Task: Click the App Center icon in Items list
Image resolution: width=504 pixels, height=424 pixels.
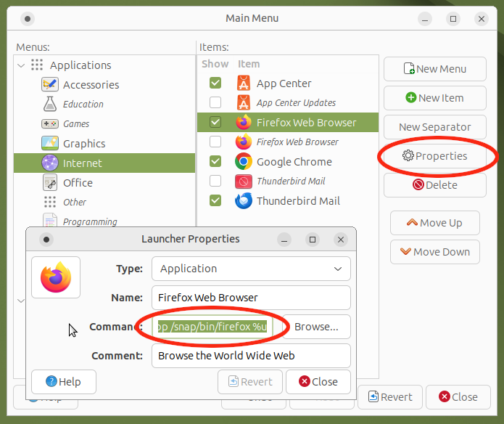Action: pyautogui.click(x=244, y=83)
